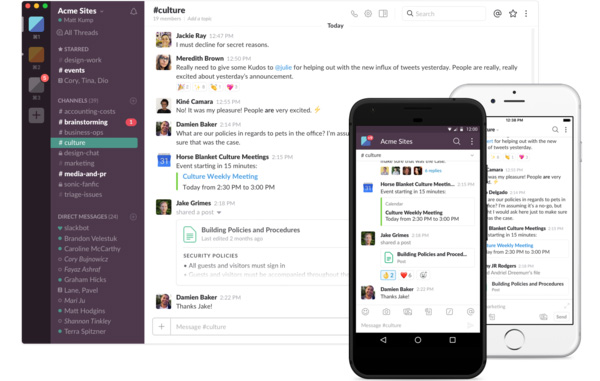Click the attach plus button in message box
The image size is (600, 381).
(x=161, y=327)
